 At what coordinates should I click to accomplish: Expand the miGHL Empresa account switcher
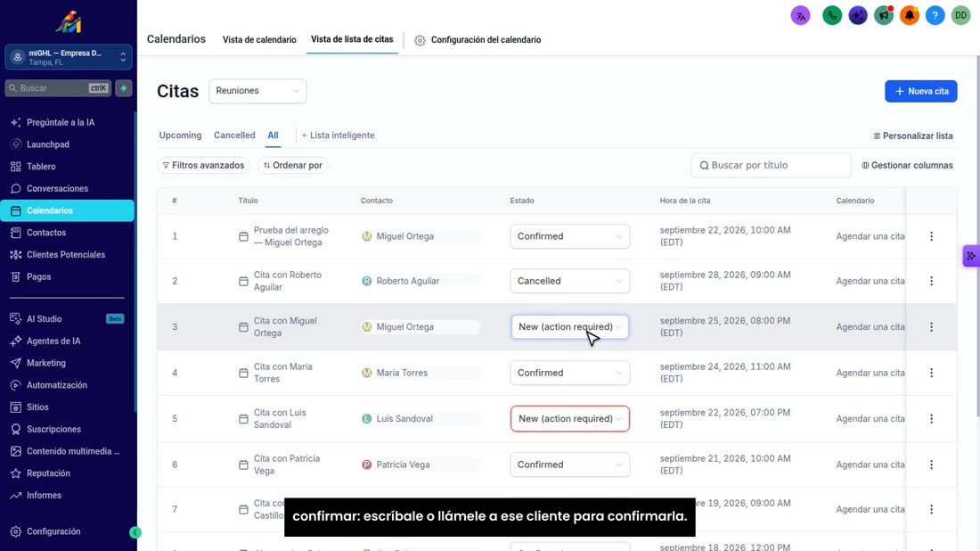69,57
